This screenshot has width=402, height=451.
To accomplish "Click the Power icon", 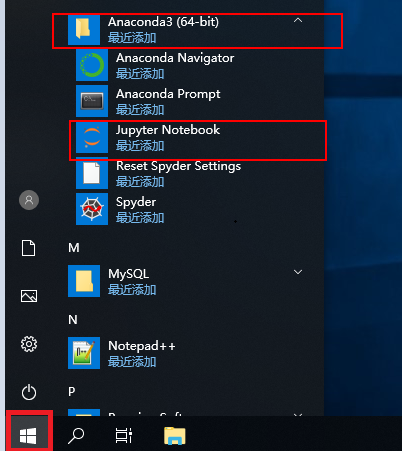I will click(x=29, y=392).
